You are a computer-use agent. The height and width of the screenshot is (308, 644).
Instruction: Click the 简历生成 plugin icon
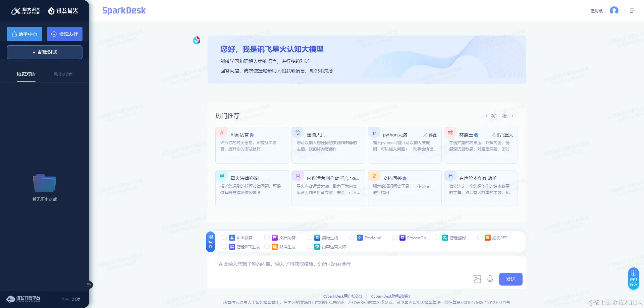pos(317,238)
